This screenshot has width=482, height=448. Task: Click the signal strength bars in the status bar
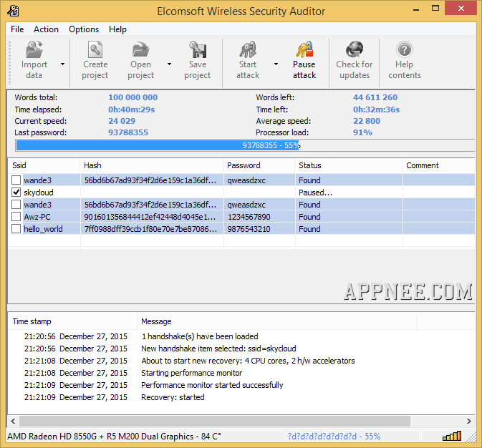coord(452,437)
